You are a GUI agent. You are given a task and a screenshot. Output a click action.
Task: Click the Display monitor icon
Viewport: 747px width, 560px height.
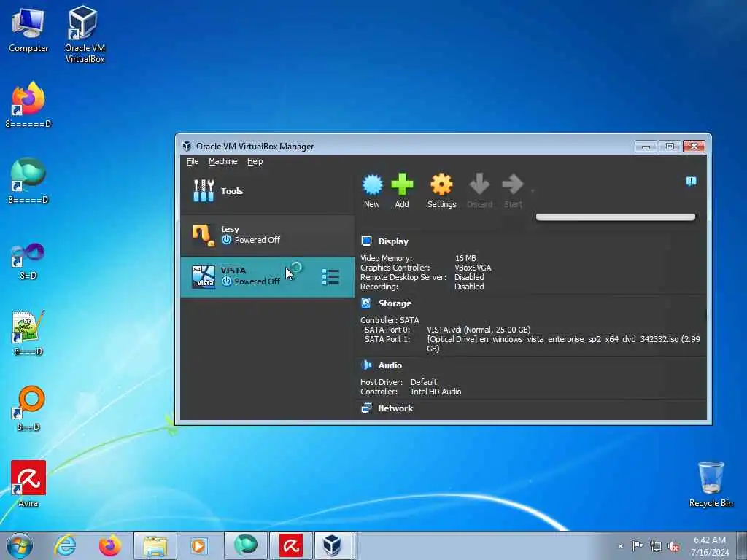(x=366, y=241)
